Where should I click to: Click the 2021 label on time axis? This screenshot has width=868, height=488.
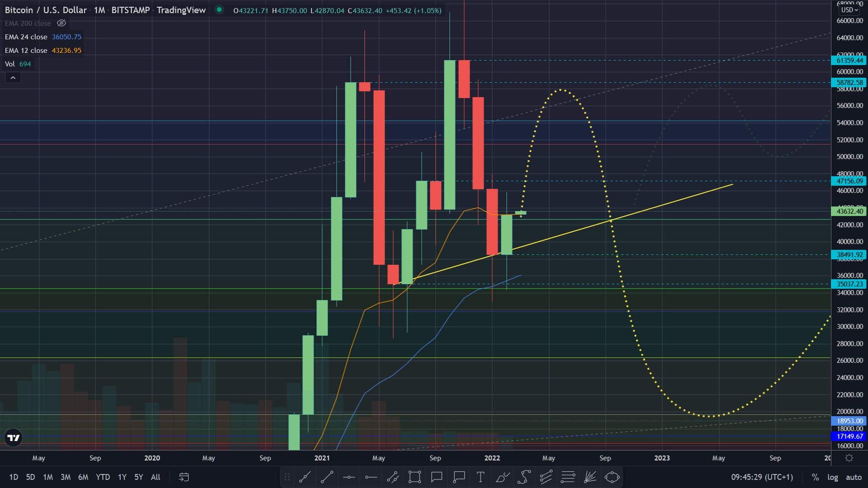click(x=322, y=458)
